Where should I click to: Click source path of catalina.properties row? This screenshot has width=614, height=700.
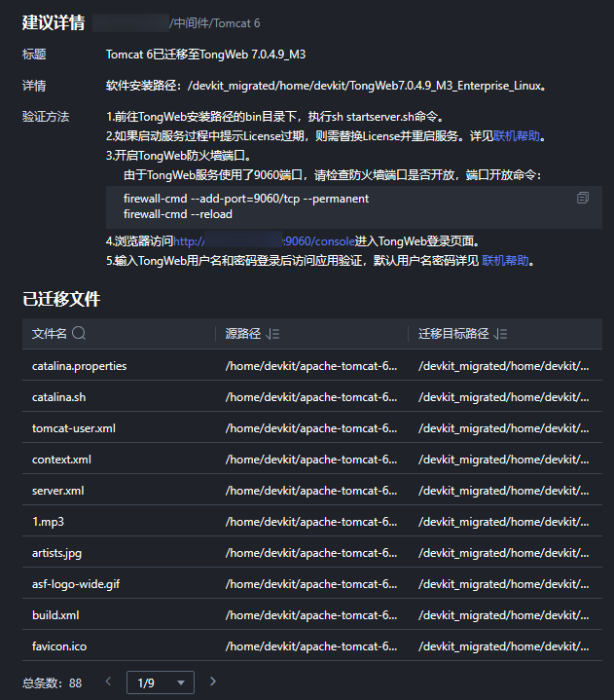click(311, 366)
